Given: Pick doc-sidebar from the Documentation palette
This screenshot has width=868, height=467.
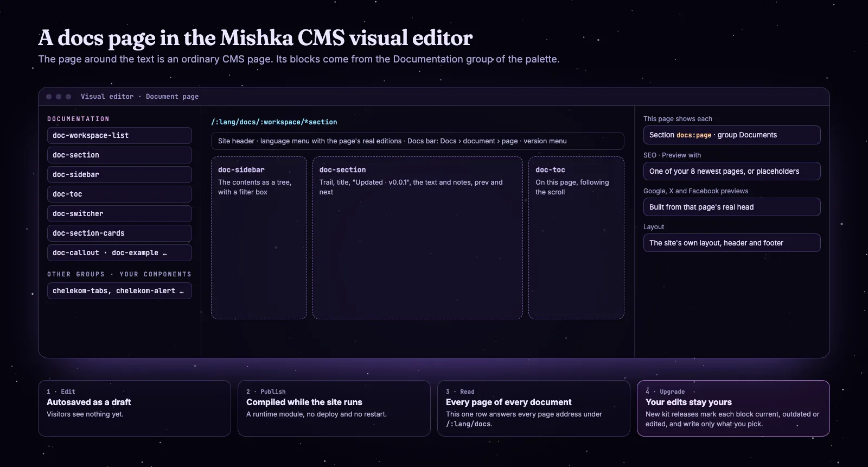Looking at the screenshot, I should point(119,174).
